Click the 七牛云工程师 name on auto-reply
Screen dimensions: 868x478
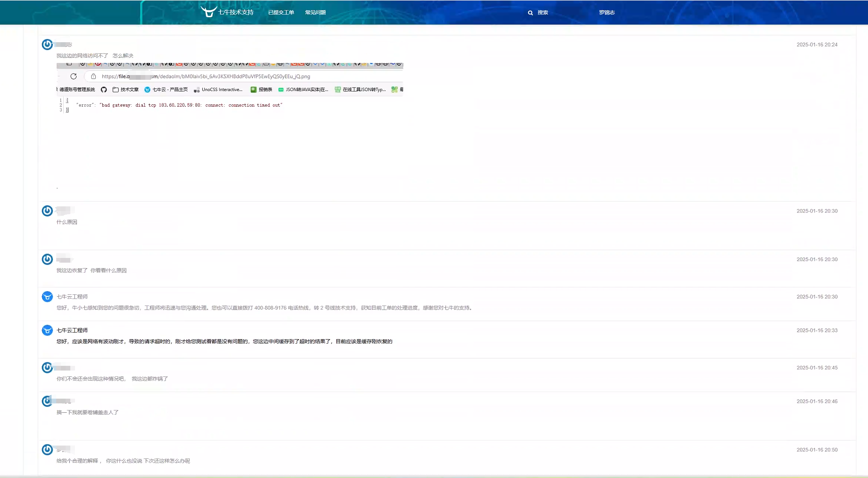(x=72, y=297)
